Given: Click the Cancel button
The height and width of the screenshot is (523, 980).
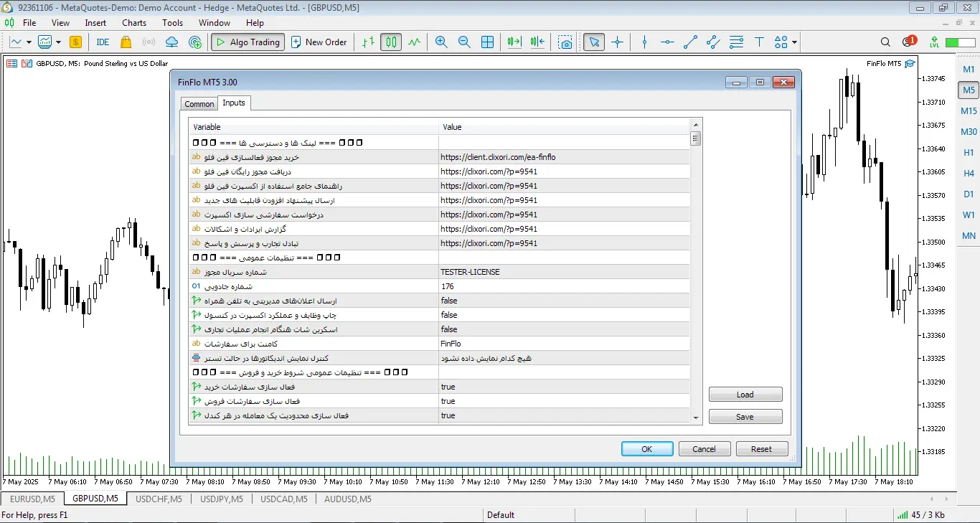Looking at the screenshot, I should coord(705,449).
